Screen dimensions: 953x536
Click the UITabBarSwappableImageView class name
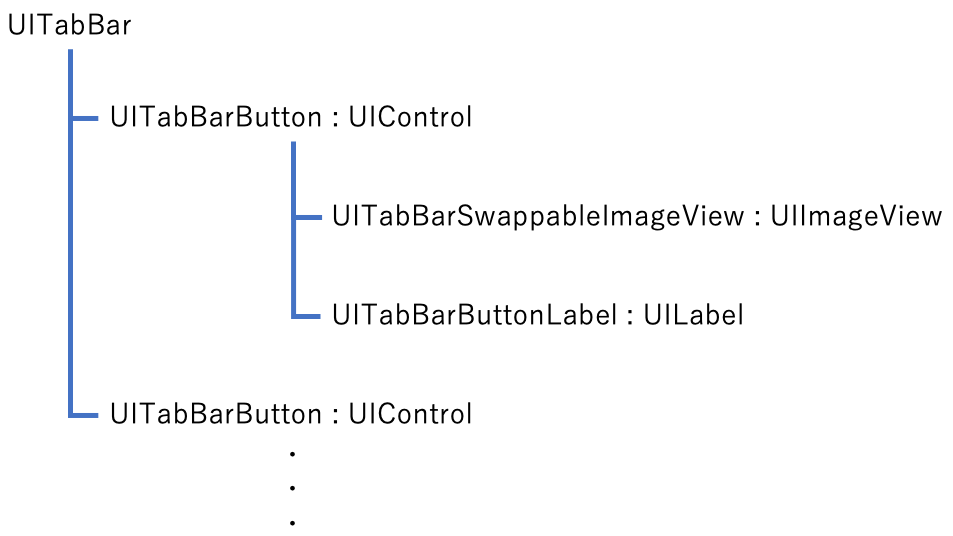[x=538, y=217]
